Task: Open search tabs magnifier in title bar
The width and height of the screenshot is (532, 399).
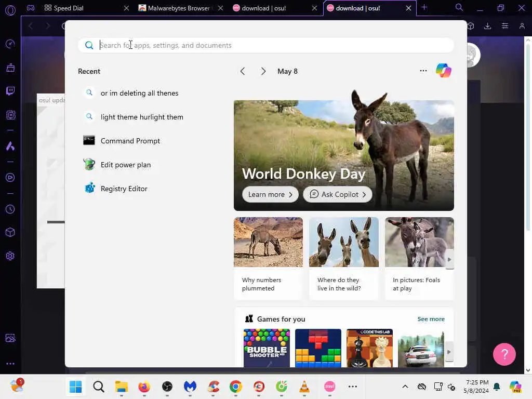Action: pos(459,7)
